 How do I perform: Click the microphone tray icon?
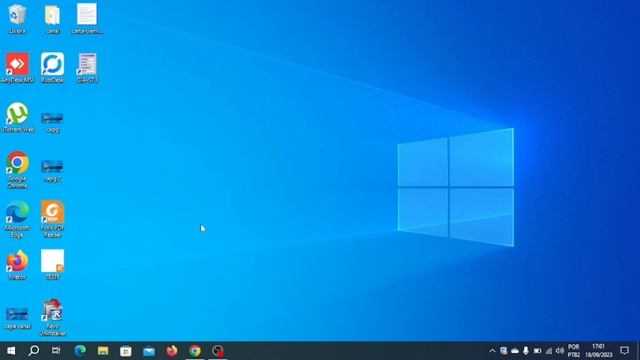pyautogui.click(x=526, y=351)
